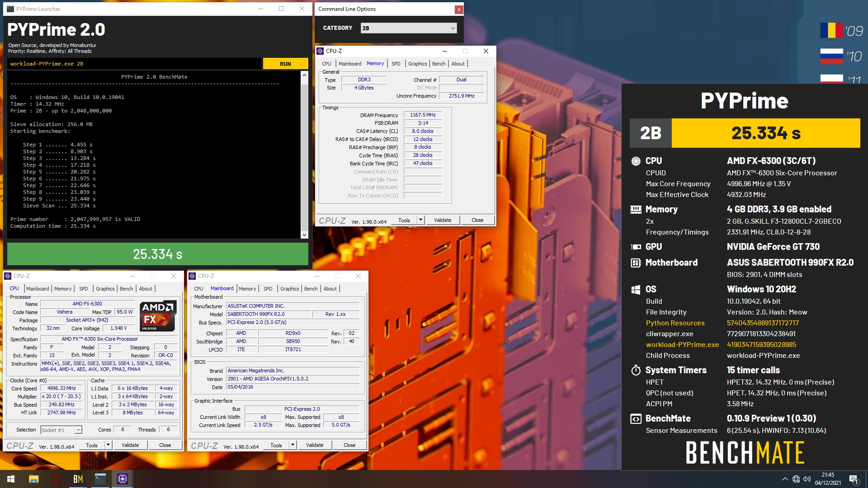The width and height of the screenshot is (868, 488).
Task: Click CPU chip icon in BenchMate panel
Action: pos(636,161)
